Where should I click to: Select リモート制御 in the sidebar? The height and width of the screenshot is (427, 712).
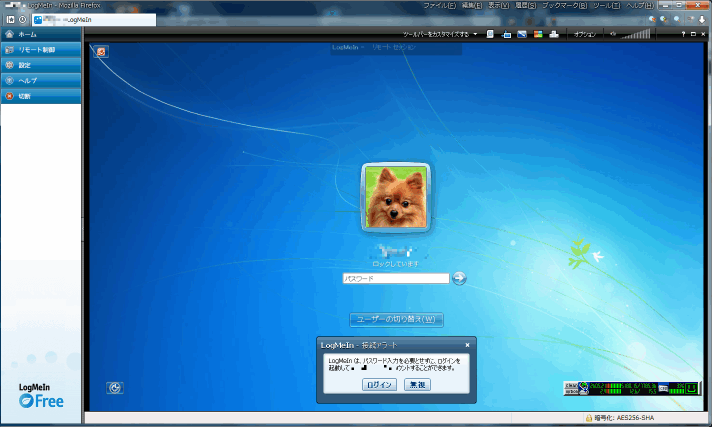(41, 50)
